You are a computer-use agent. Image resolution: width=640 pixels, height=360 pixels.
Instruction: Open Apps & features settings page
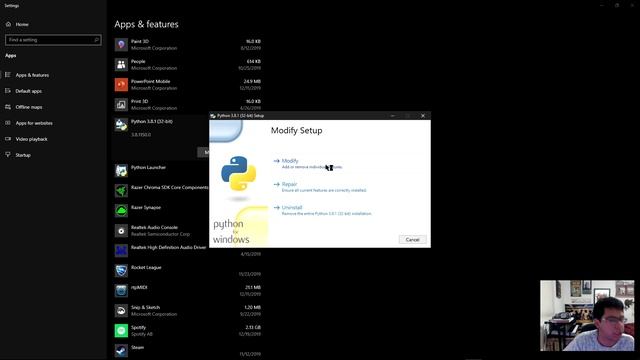(32, 75)
